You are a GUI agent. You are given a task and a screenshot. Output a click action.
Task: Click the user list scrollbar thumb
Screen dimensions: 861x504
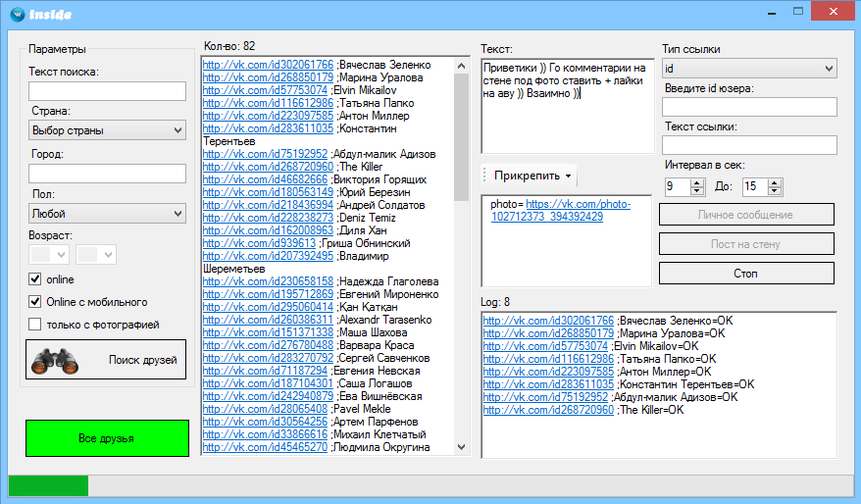point(461,136)
